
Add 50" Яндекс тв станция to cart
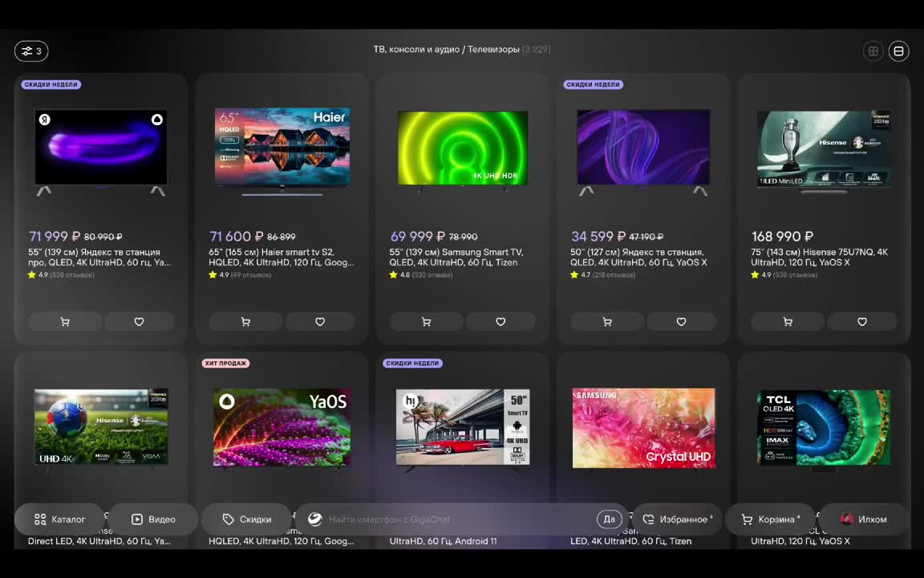(607, 321)
